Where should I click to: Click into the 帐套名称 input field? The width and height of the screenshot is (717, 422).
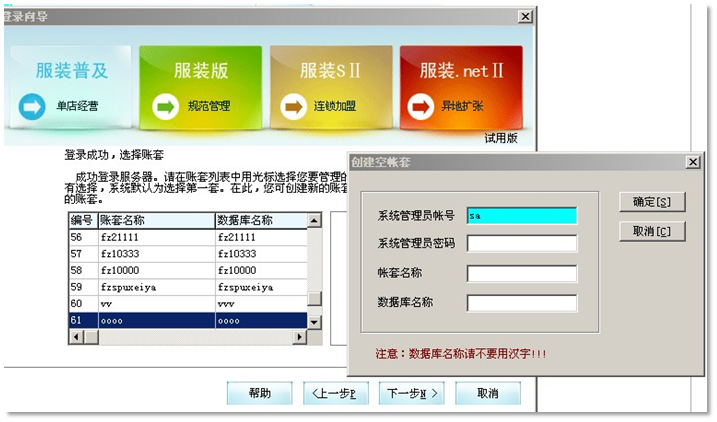coord(522,273)
